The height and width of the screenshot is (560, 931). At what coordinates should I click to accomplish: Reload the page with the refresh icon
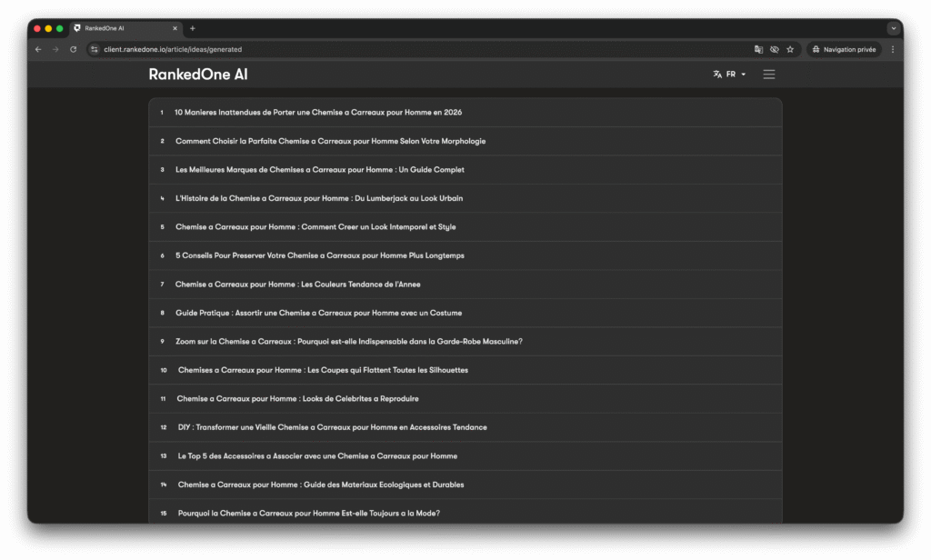(73, 49)
